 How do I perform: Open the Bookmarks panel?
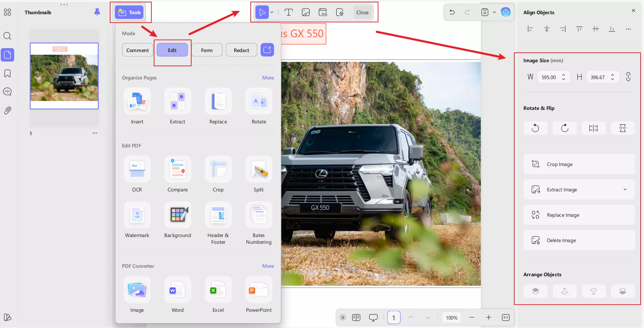click(x=7, y=74)
